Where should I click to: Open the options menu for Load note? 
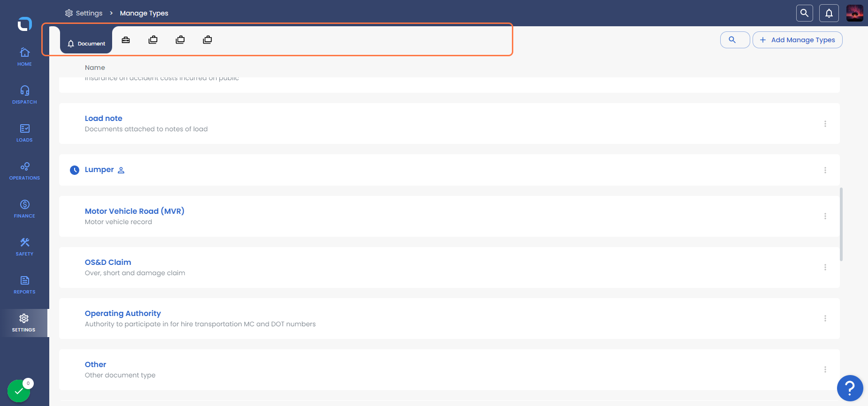pos(825,124)
